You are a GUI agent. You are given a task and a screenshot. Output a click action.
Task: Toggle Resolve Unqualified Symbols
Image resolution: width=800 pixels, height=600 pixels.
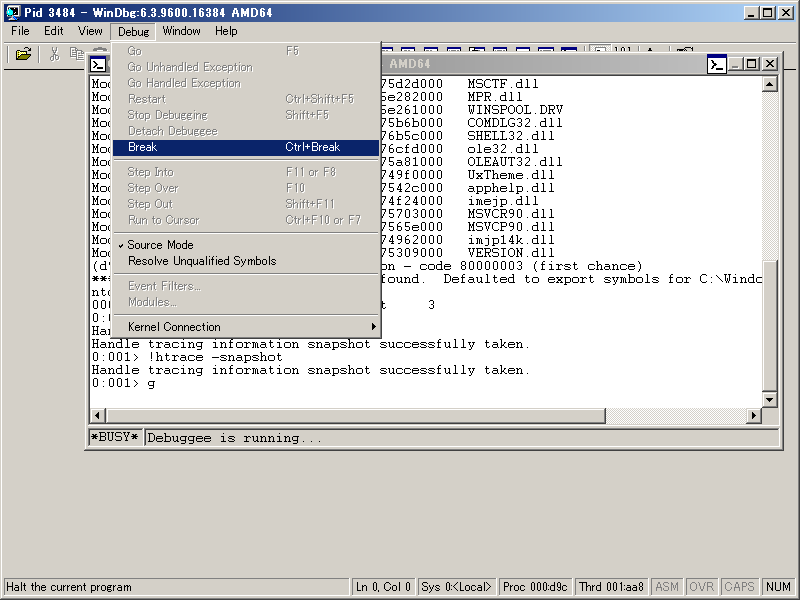pyautogui.click(x=246, y=261)
